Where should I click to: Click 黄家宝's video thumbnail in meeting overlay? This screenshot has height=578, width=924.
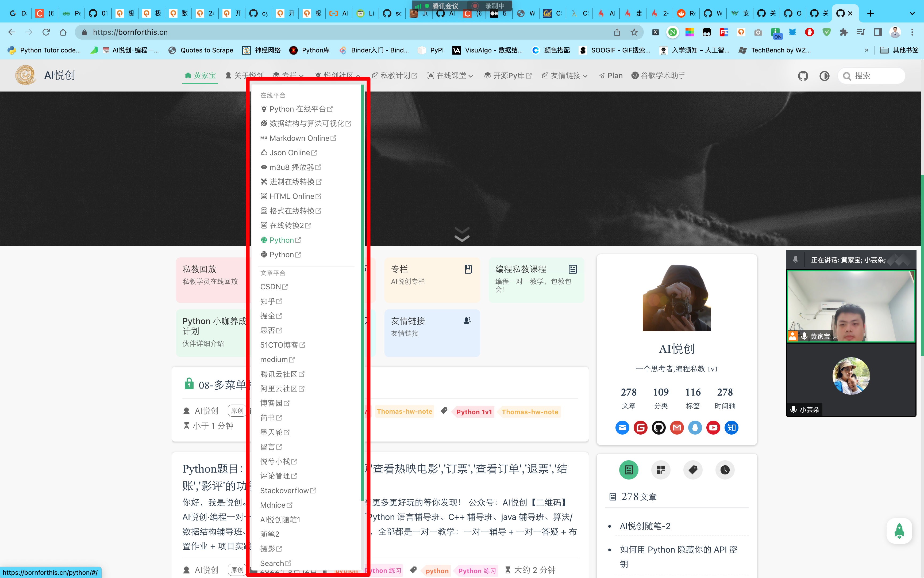click(x=851, y=306)
